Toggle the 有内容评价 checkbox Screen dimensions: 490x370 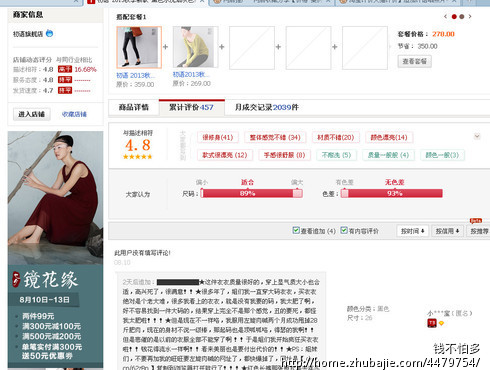(x=344, y=230)
